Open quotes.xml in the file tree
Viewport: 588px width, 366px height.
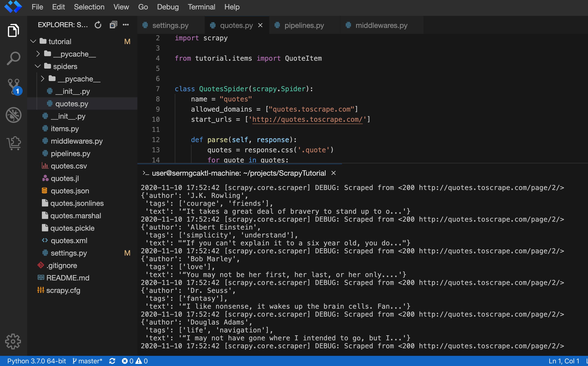point(82,241)
